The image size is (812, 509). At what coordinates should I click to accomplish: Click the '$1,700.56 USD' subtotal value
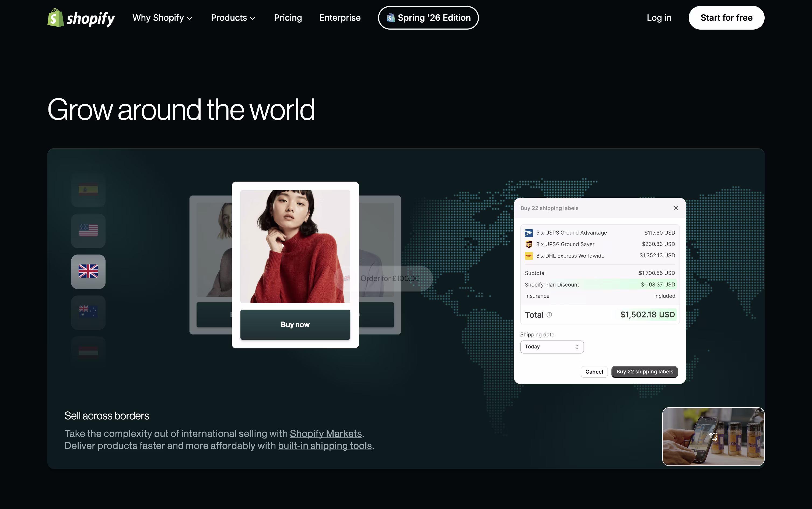[x=657, y=273]
